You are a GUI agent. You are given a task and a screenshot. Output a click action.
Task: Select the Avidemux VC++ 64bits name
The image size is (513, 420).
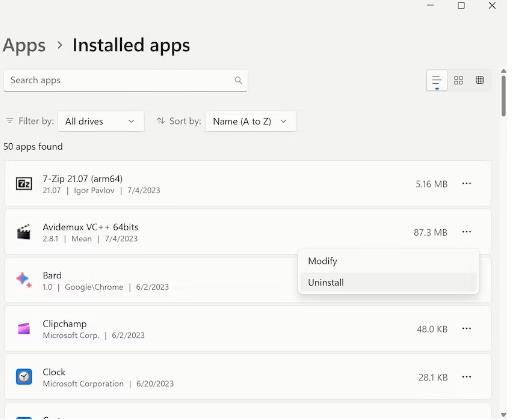tap(90, 227)
